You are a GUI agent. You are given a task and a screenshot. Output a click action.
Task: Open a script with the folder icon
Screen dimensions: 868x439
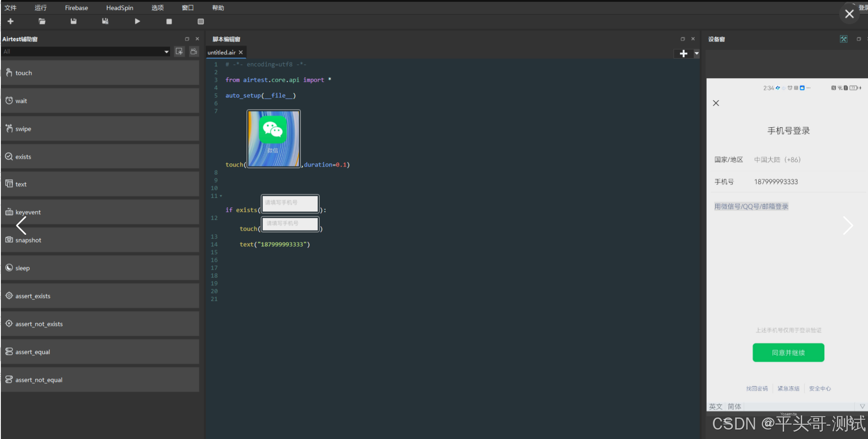(42, 21)
